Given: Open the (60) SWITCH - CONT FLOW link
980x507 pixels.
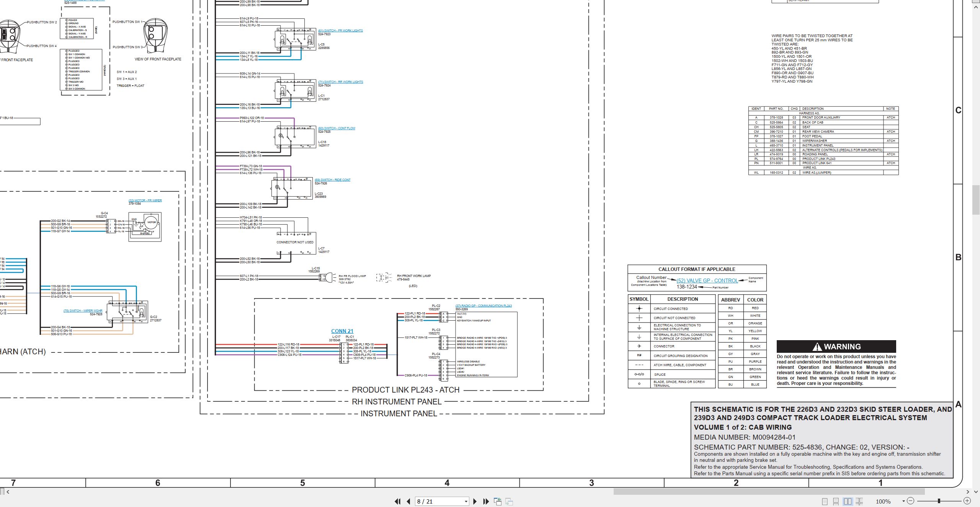Looking at the screenshot, I should [336, 128].
